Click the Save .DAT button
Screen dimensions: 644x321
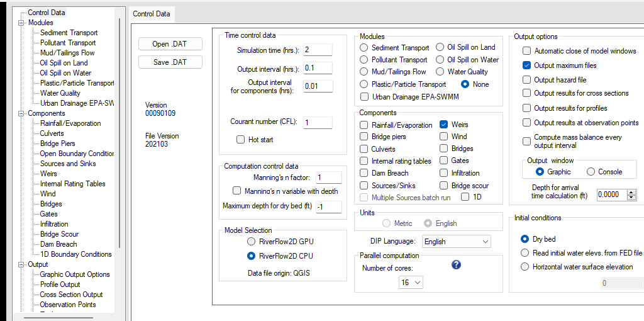pyautogui.click(x=170, y=62)
